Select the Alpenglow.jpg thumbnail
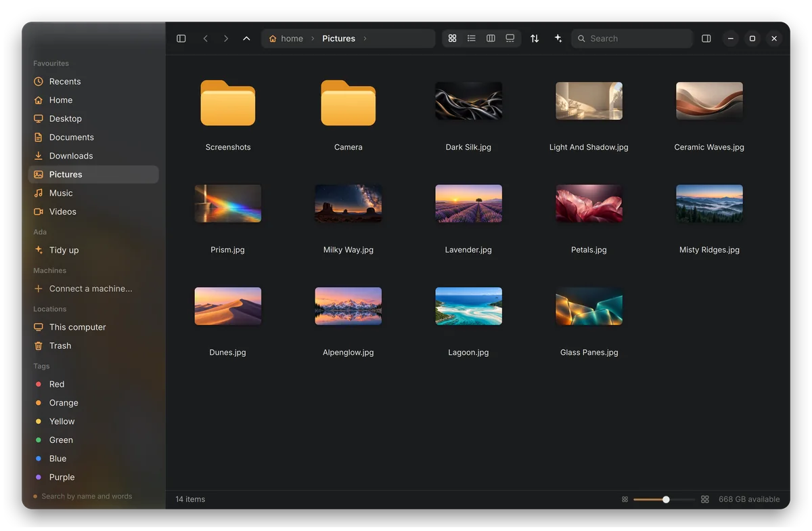812x531 pixels. coord(348,306)
